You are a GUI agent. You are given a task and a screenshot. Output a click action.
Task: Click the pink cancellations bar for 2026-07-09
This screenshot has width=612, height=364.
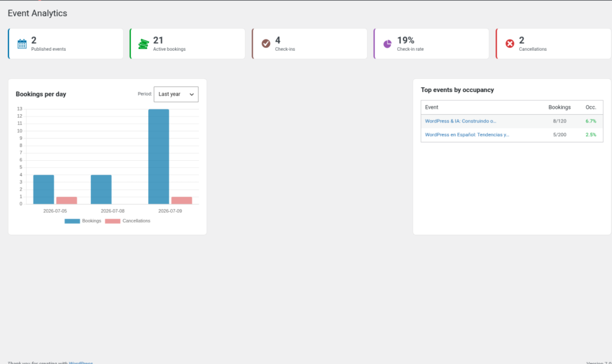(x=182, y=201)
